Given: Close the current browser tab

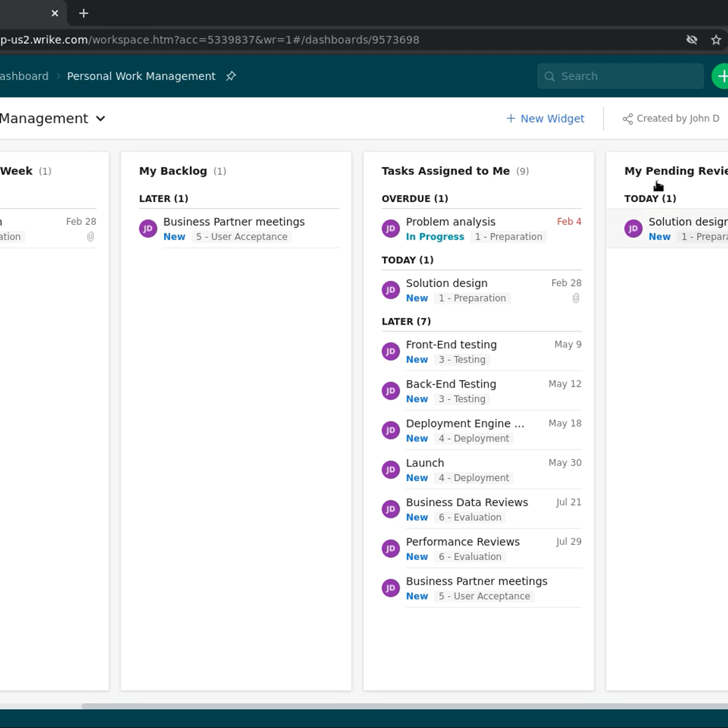Looking at the screenshot, I should [55, 13].
